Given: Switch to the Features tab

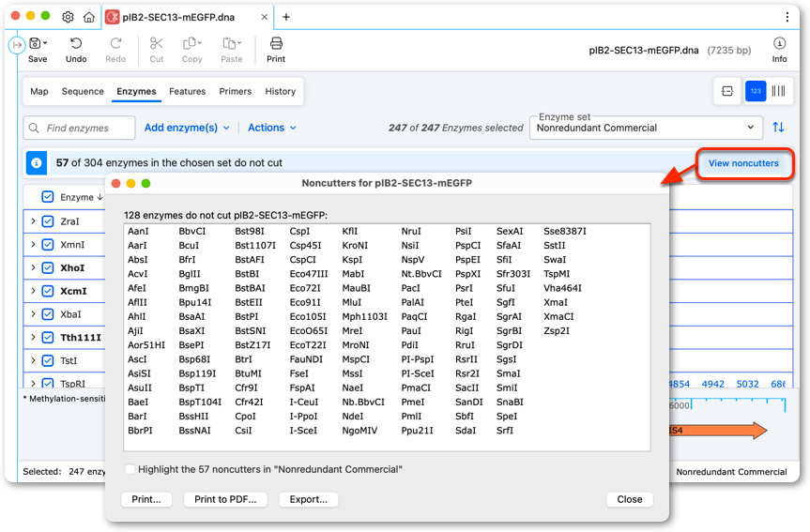Looking at the screenshot, I should pyautogui.click(x=188, y=91).
